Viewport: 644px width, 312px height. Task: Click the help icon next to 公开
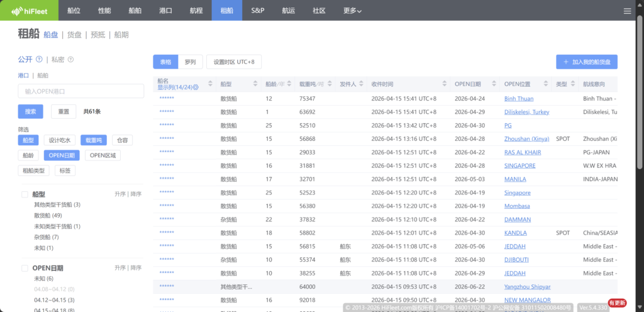click(39, 60)
